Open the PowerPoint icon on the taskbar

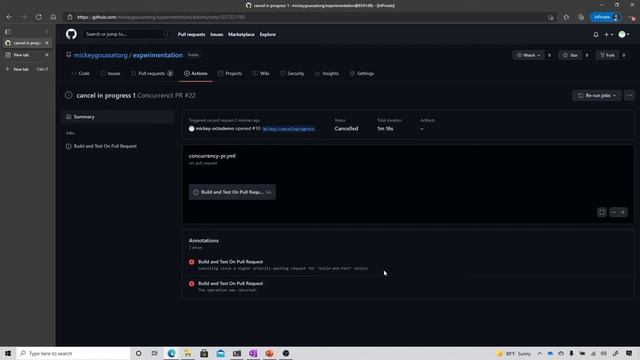click(269, 353)
